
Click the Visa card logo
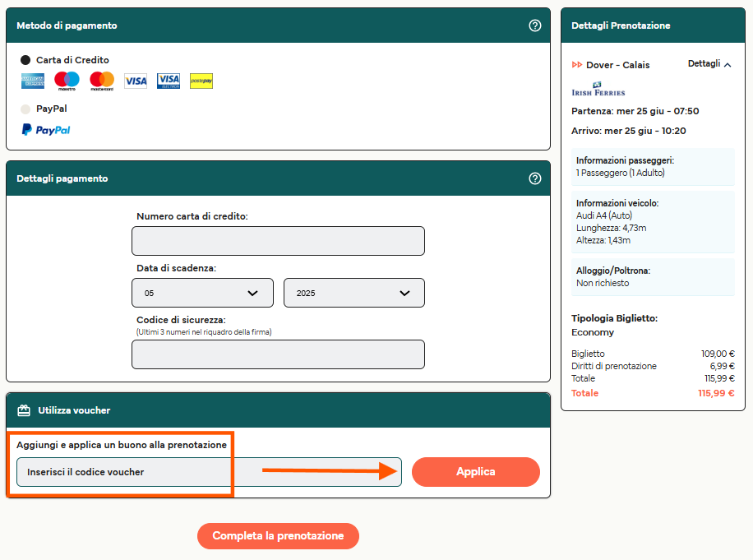click(x=136, y=81)
